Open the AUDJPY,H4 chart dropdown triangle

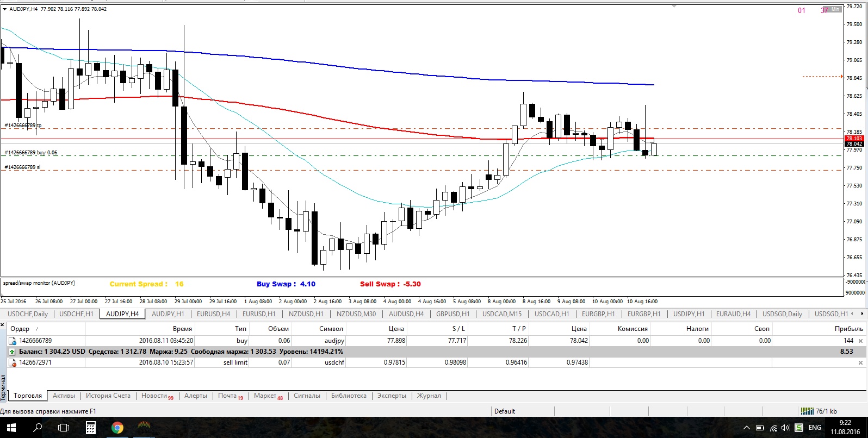(x=4, y=9)
